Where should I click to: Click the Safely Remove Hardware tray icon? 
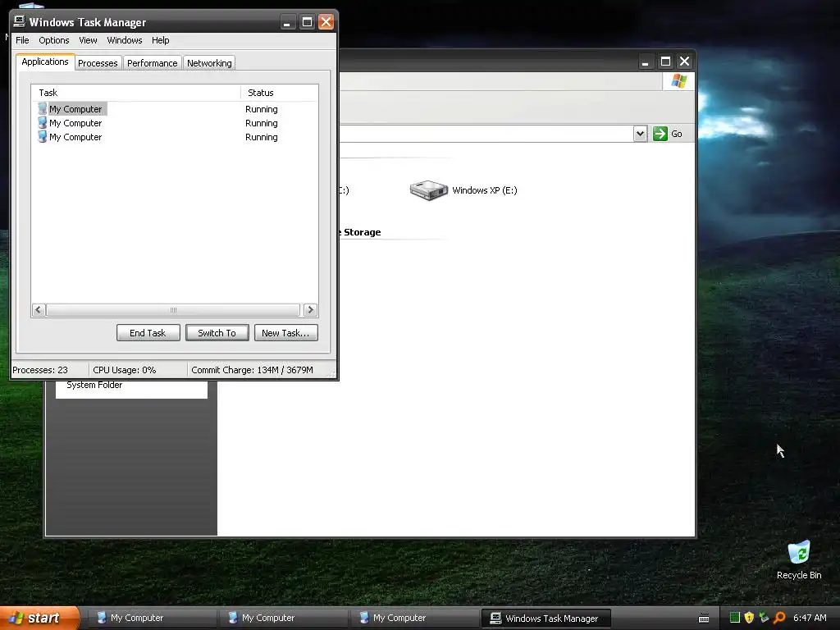[764, 618]
